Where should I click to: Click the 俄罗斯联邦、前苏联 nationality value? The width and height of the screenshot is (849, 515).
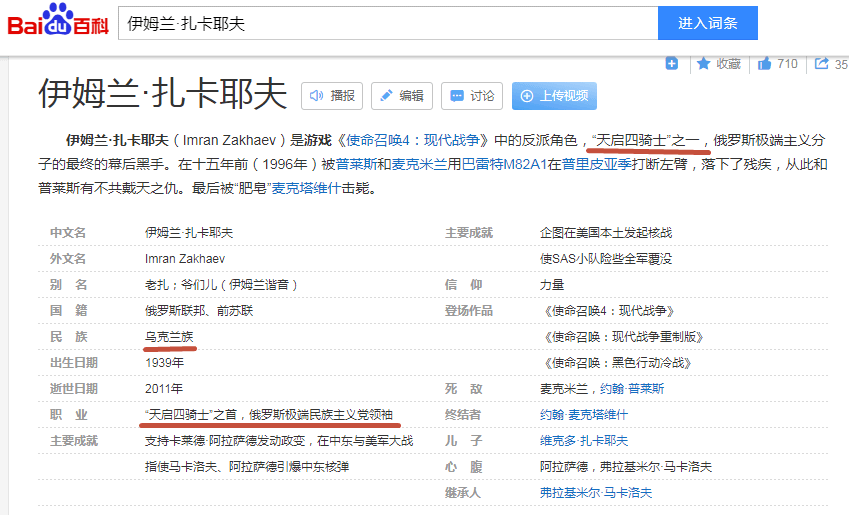199,311
